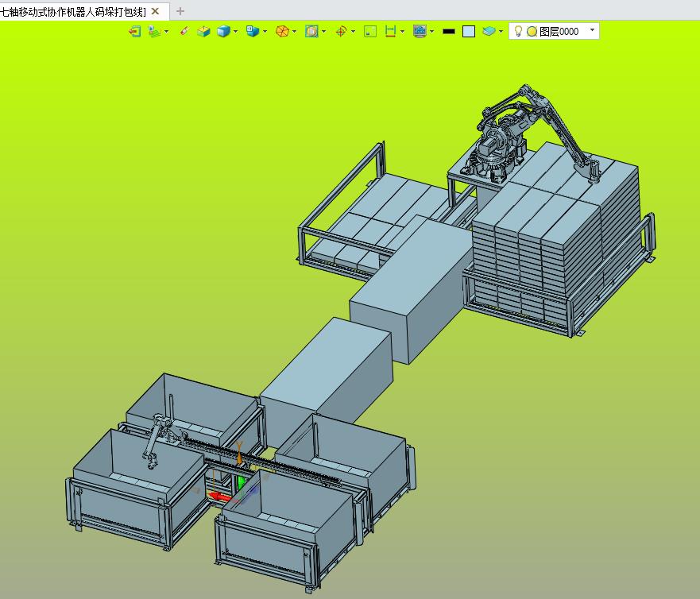Click the green square viewport icon

[370, 31]
